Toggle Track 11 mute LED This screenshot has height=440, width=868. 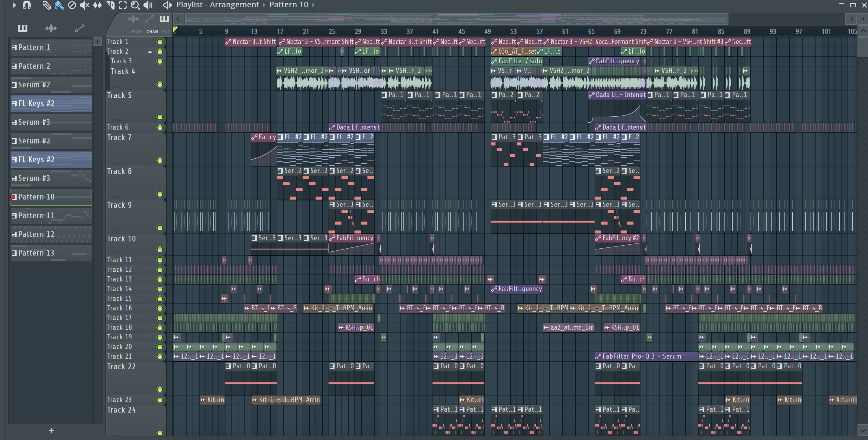160,260
